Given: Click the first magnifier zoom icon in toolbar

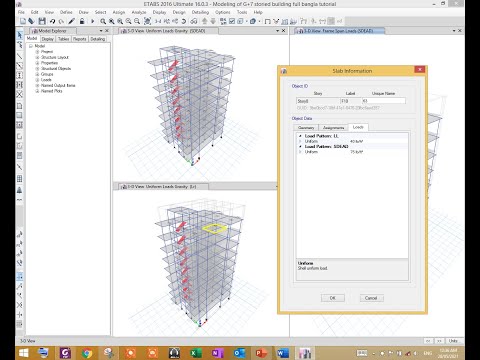Looking at the screenshot, I should pyautogui.click(x=103, y=21).
